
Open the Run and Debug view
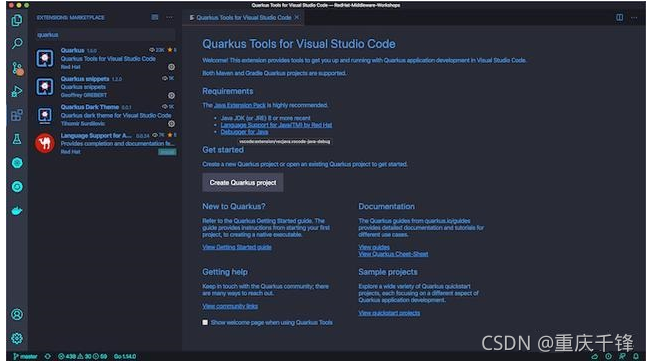pos(17,91)
